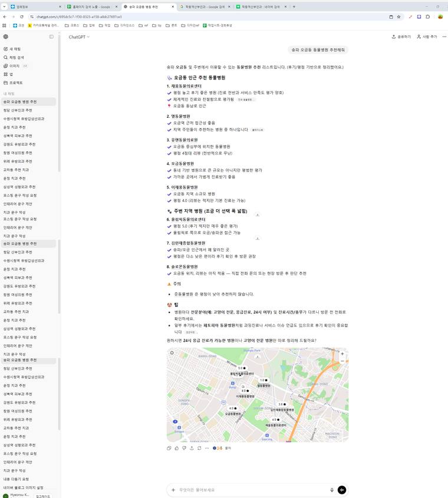Start voice mode with the black circular button

point(341,490)
